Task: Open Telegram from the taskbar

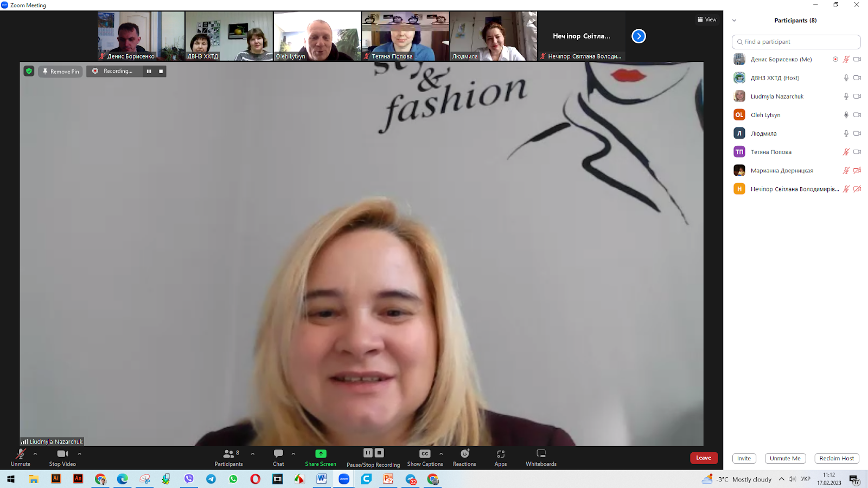Action: [211, 479]
